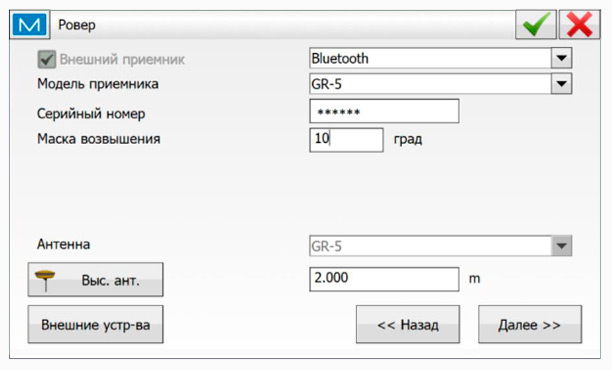Select the Маска возвышения label
Image resolution: width=612 pixels, height=370 pixels.
[x=99, y=139]
